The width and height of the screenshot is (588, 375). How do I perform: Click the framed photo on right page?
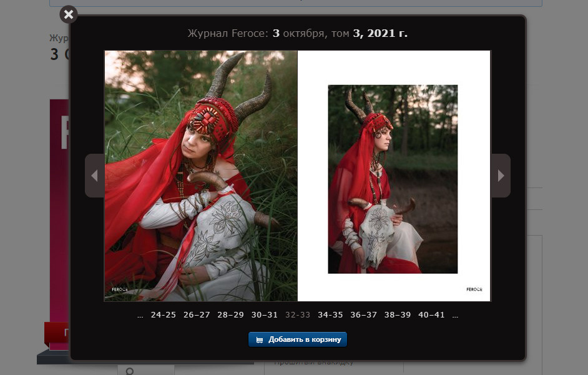[x=393, y=179]
